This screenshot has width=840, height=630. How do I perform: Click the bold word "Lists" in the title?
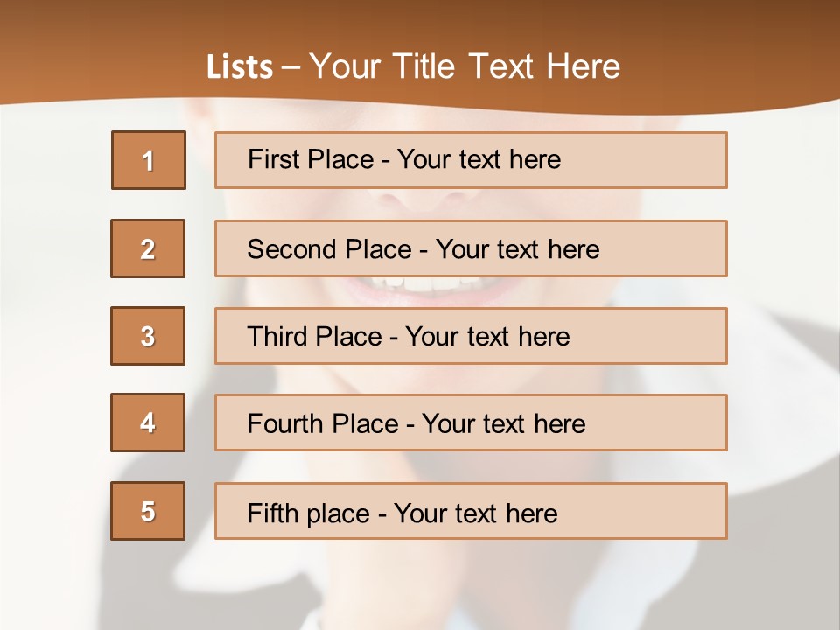[240, 67]
